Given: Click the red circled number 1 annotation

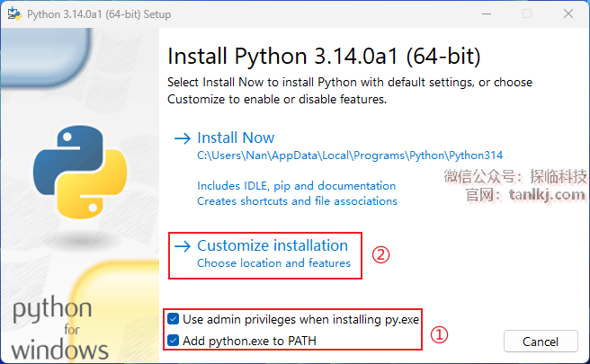Looking at the screenshot, I should [439, 334].
